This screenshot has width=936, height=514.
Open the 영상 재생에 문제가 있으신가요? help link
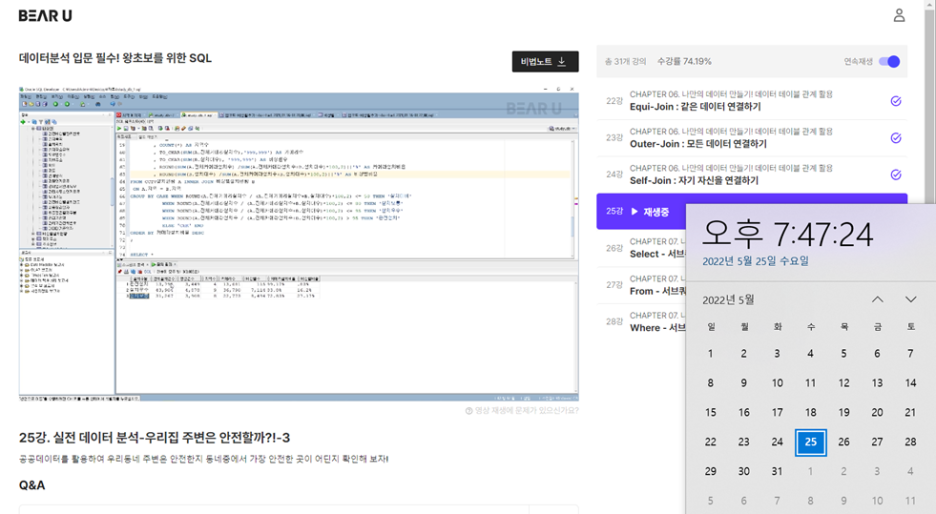[522, 411]
